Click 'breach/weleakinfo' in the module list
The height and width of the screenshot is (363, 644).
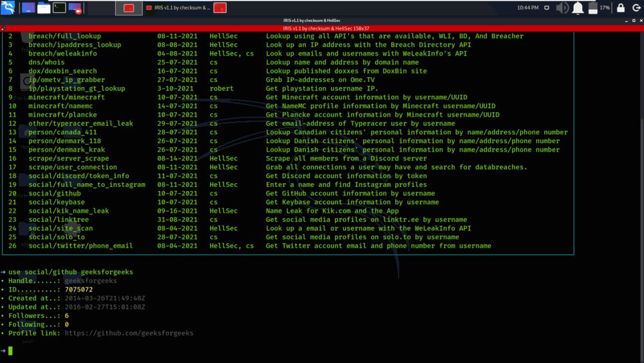pyautogui.click(x=62, y=54)
